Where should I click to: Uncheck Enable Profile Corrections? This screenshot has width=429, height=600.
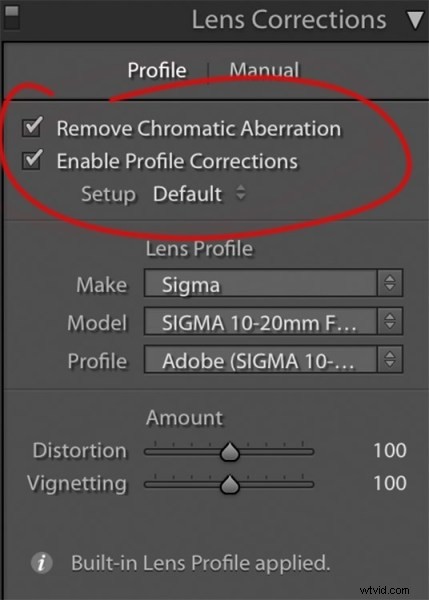[x=33, y=159]
